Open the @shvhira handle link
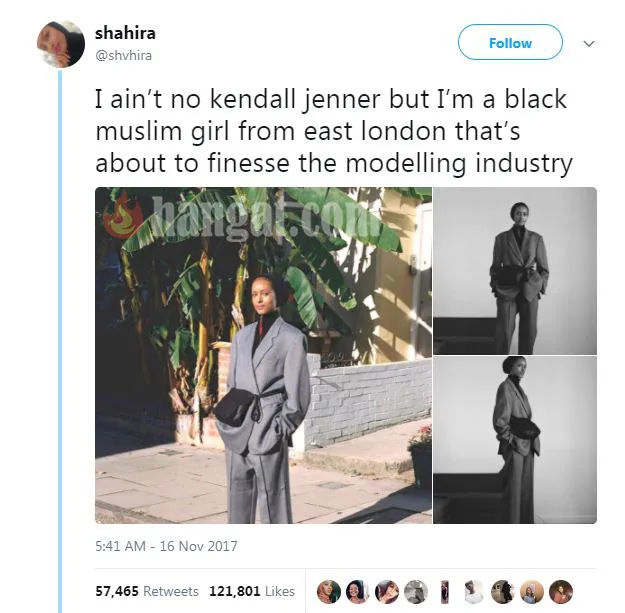This screenshot has width=625, height=613. point(124,55)
